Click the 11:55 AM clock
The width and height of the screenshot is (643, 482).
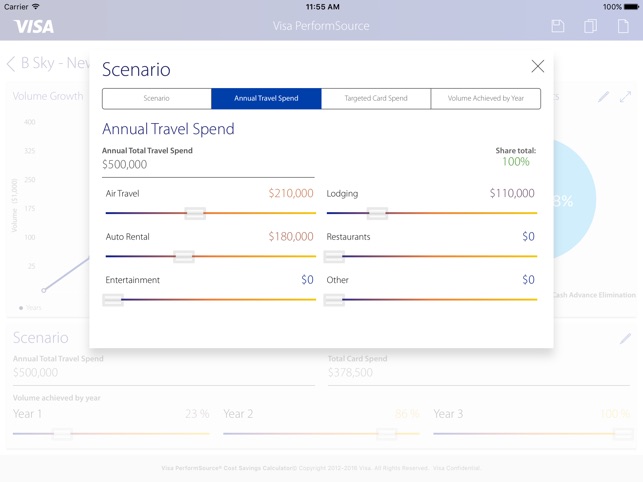(x=322, y=7)
